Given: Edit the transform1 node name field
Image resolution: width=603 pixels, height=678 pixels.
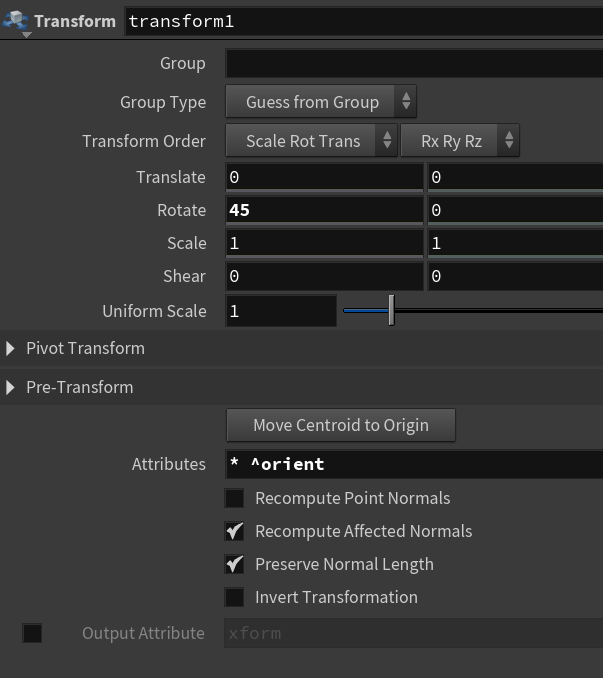Looking at the screenshot, I should point(364,21).
